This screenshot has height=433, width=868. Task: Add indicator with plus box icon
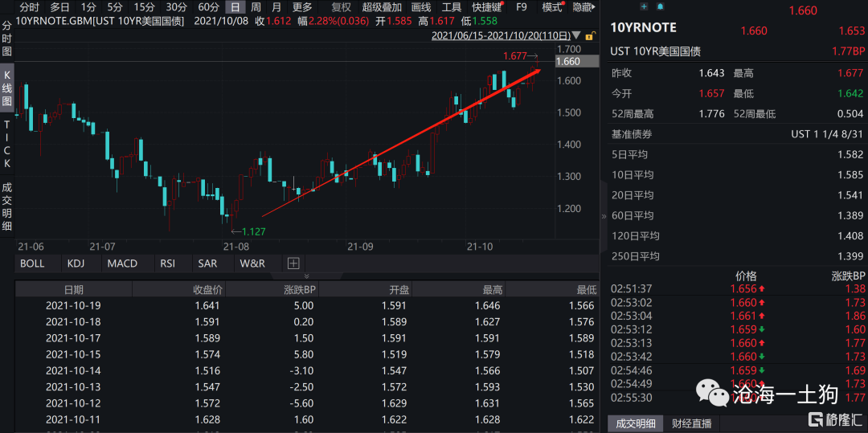[x=293, y=263]
